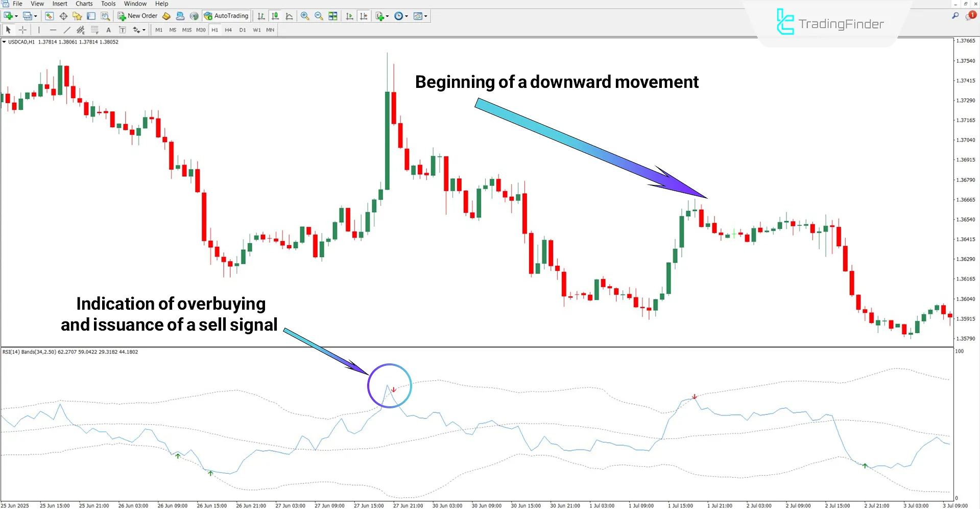Click the search magnifier near the window controls
This screenshot has width=980, height=509.
(954, 16)
